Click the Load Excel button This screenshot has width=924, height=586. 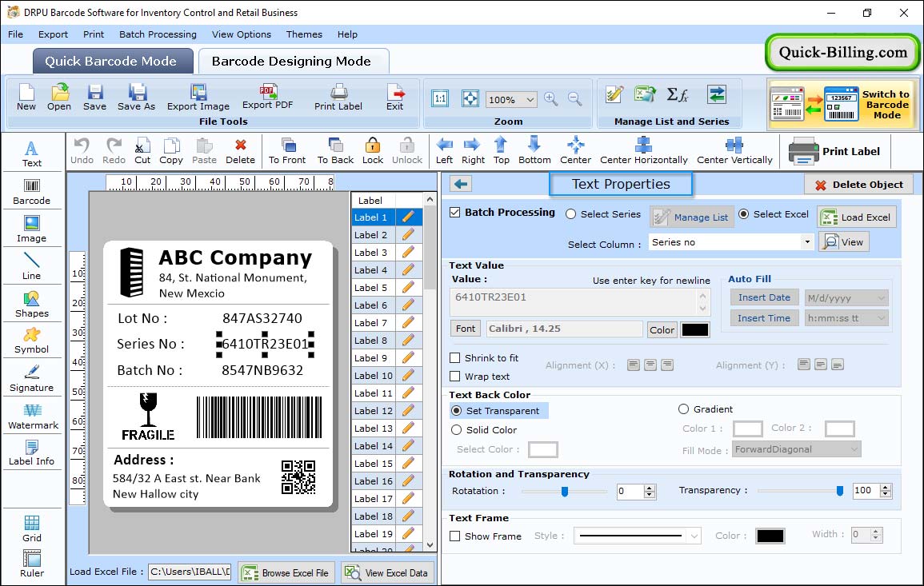[857, 217]
